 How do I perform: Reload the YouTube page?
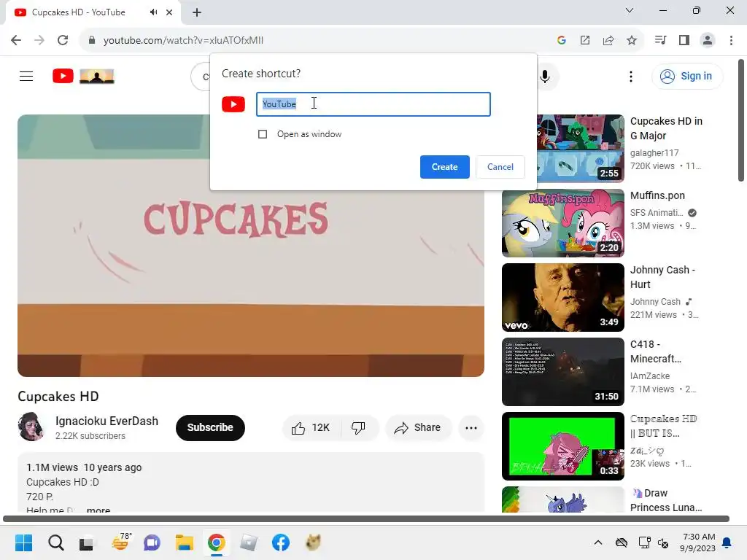pyautogui.click(x=63, y=41)
